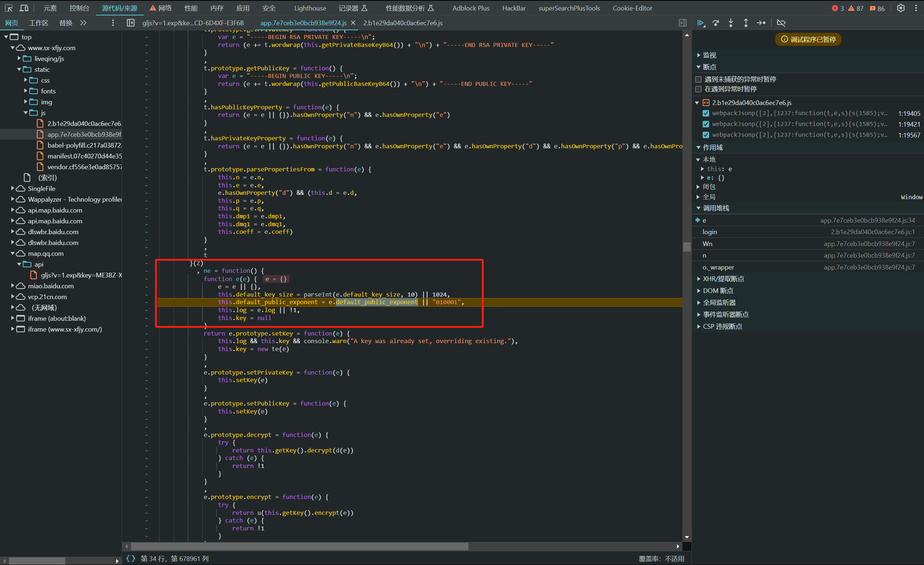Expand the liveqing/js folder
The image size is (924, 565).
click(19, 58)
